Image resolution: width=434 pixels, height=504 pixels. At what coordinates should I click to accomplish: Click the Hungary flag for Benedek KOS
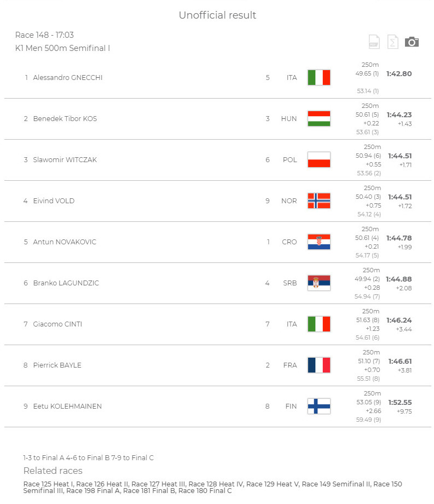click(x=319, y=119)
